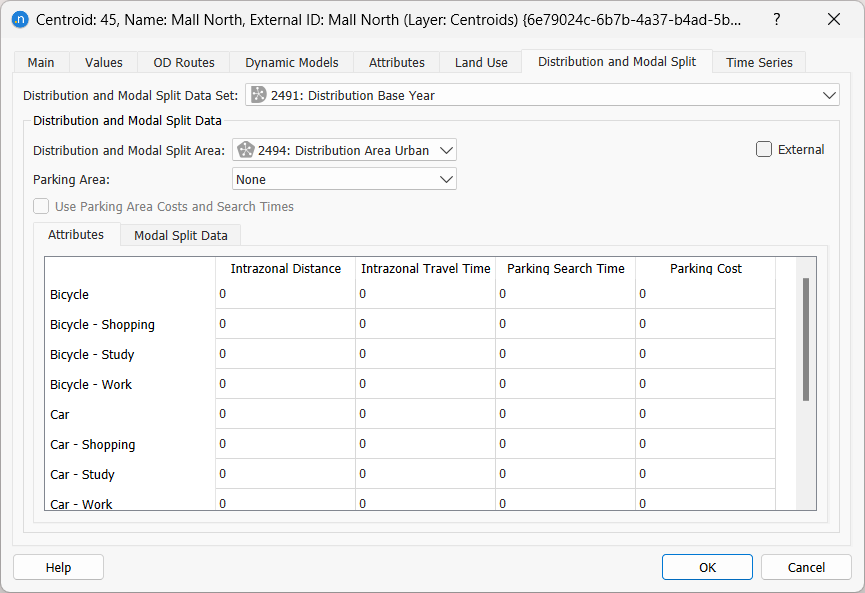
Task: Click the Help button
Action: (58, 567)
